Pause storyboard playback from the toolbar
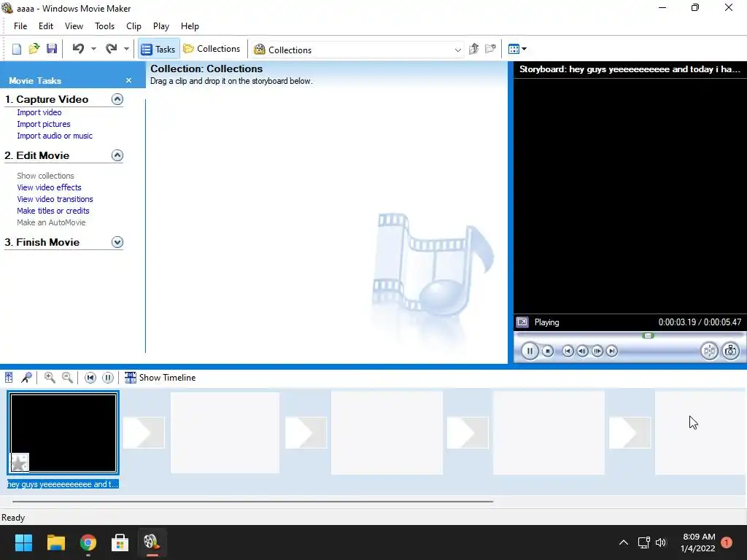Screen dimensions: 747x560 pos(108,378)
